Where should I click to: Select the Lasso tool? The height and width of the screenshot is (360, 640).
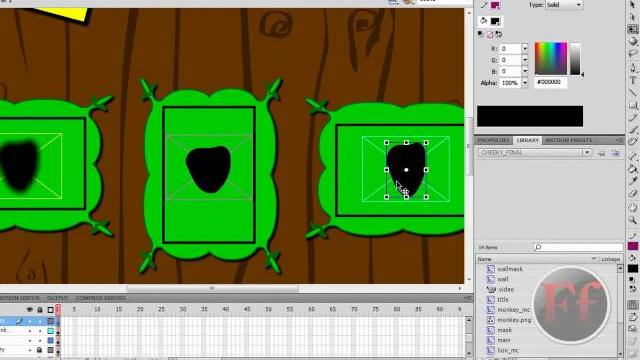(633, 53)
